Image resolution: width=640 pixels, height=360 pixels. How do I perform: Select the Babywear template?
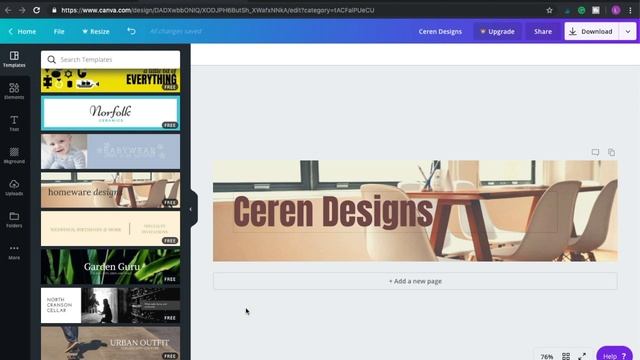[x=111, y=151]
